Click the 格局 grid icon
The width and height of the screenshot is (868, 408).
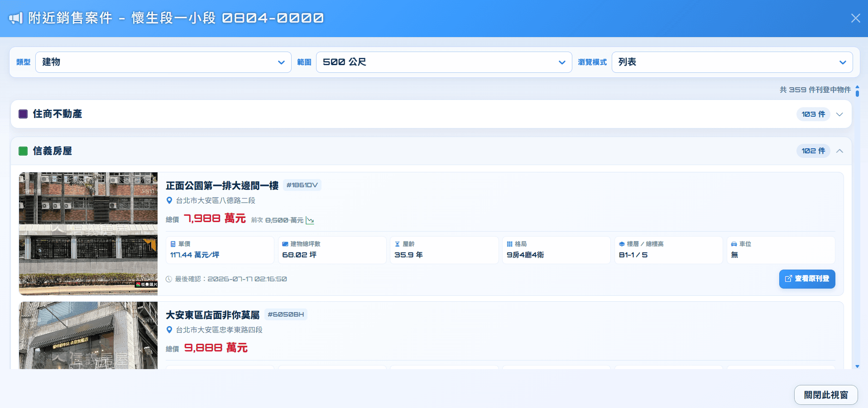[x=509, y=244]
